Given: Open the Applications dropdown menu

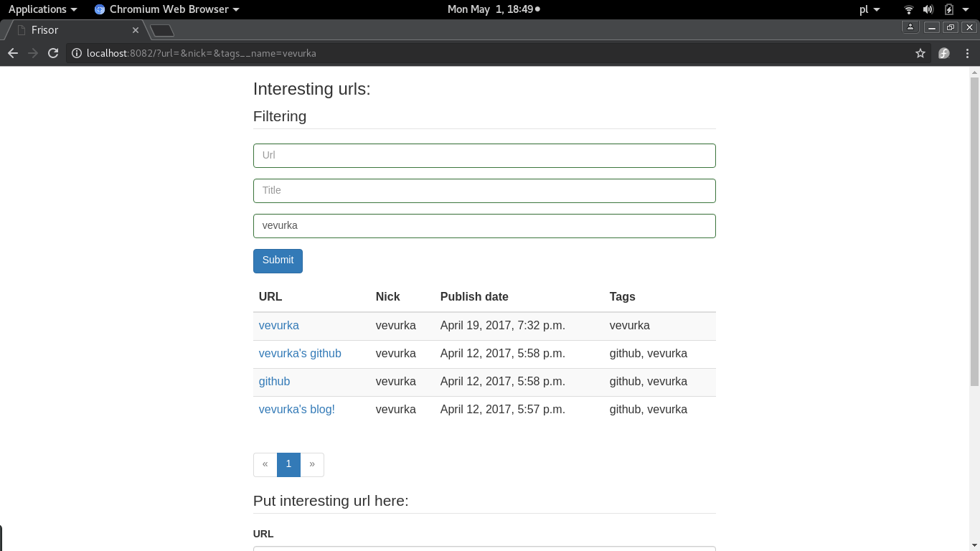Looking at the screenshot, I should click(39, 9).
